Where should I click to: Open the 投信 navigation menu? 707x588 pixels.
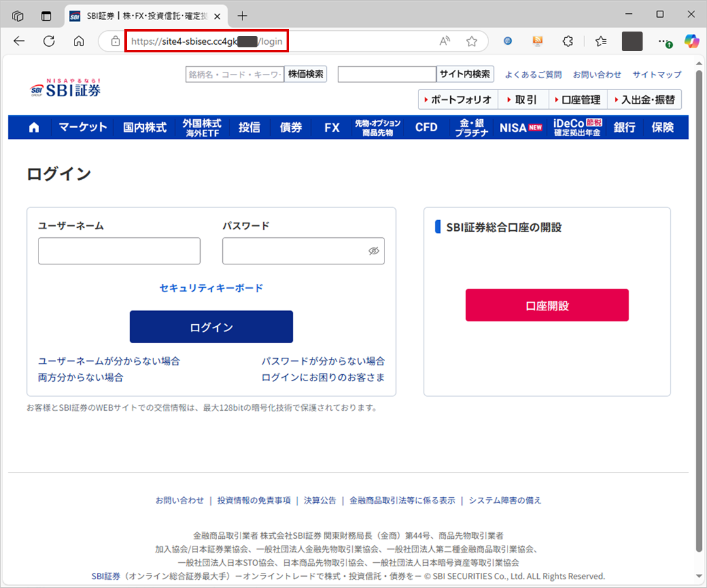point(249,127)
